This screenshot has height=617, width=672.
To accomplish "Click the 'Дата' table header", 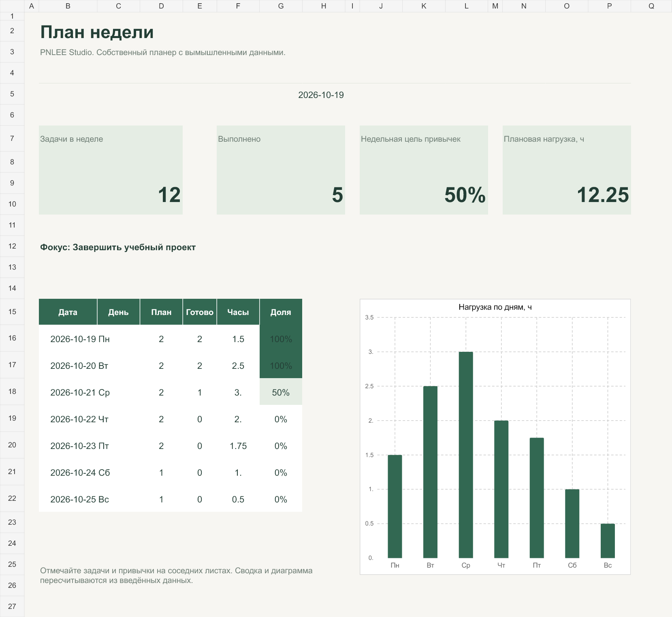I will pyautogui.click(x=68, y=312).
